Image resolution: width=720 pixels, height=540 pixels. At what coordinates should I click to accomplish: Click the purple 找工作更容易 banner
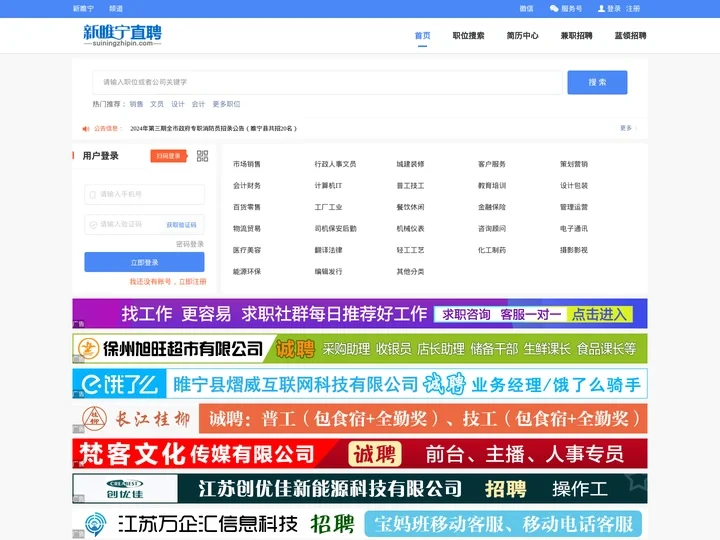point(360,314)
